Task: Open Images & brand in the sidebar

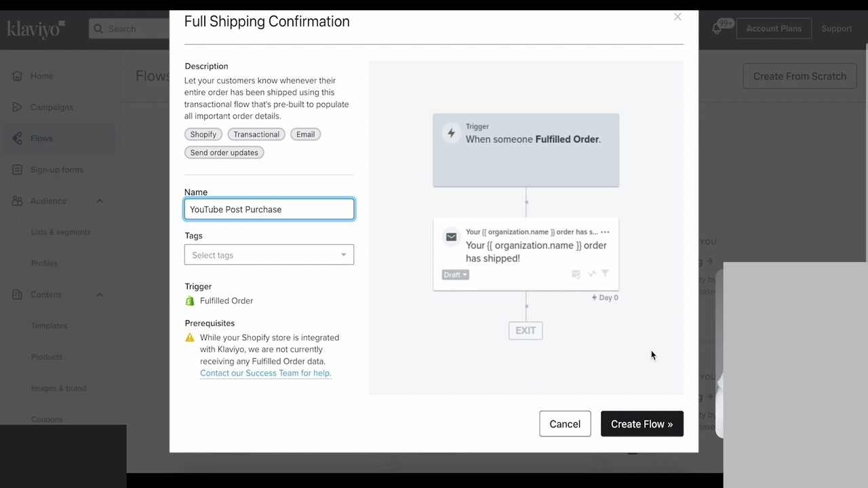Action: pos(58,388)
